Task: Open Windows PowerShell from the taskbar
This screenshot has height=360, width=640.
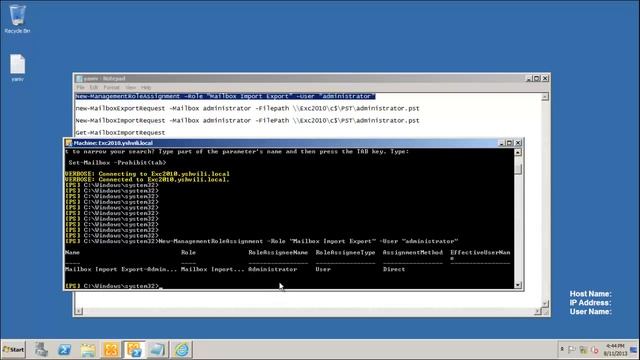Action: 64,350
